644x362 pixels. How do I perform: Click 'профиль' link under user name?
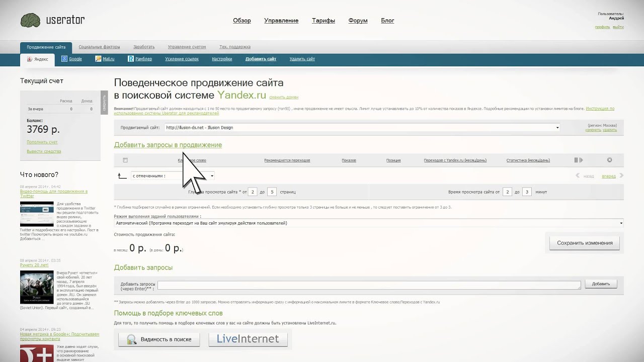[602, 27]
